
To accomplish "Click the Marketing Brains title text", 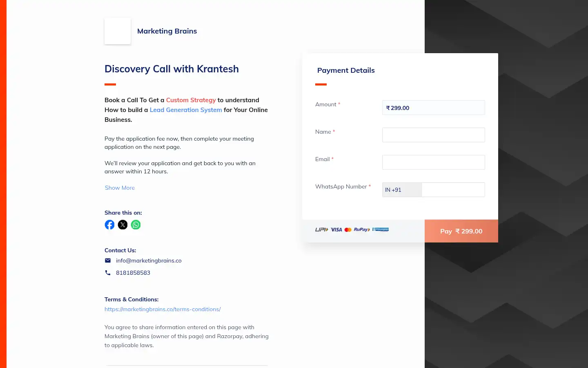I will click(167, 31).
